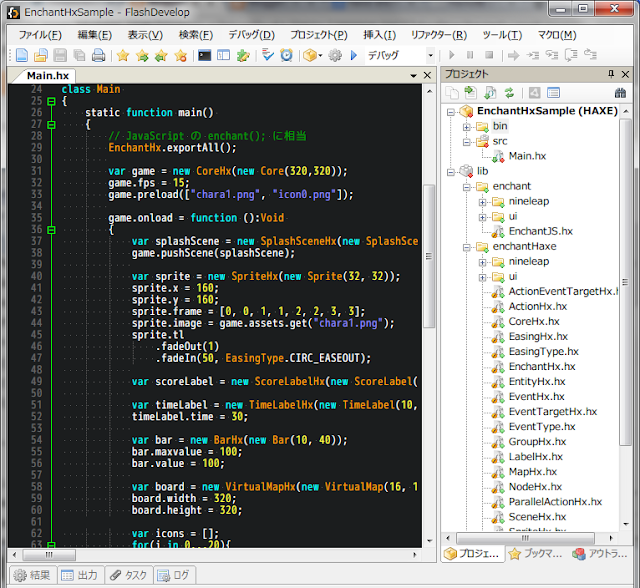Create a new document with toolbar icon
Viewport: 640px width, 588px height.
22,55
